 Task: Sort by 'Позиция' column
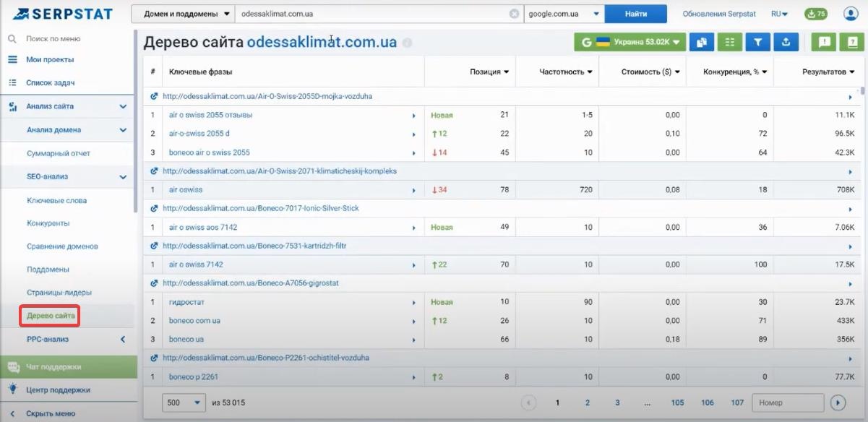489,72
